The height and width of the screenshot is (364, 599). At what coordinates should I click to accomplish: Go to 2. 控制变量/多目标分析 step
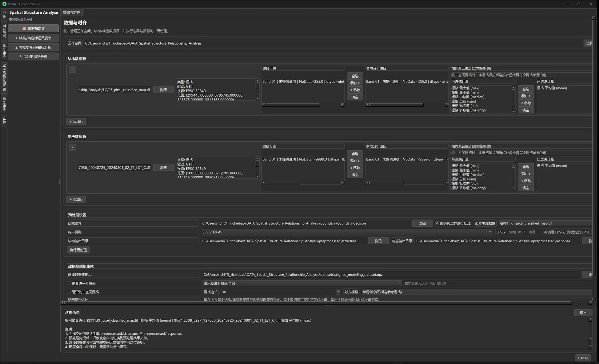33,47
